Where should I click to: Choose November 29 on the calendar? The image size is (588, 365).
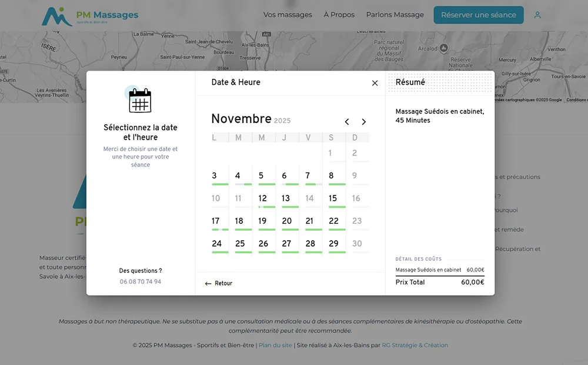(333, 244)
